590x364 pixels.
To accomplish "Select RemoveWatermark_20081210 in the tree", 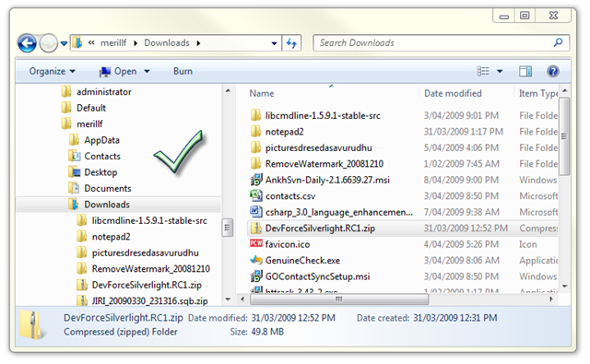I will coord(151,269).
